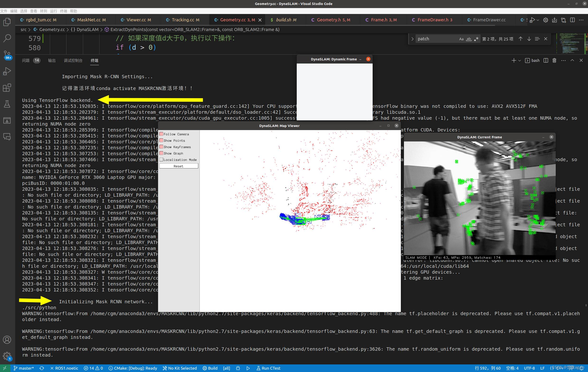
Task: Click the Manage gear icon in activity bar
Action: 7,356
